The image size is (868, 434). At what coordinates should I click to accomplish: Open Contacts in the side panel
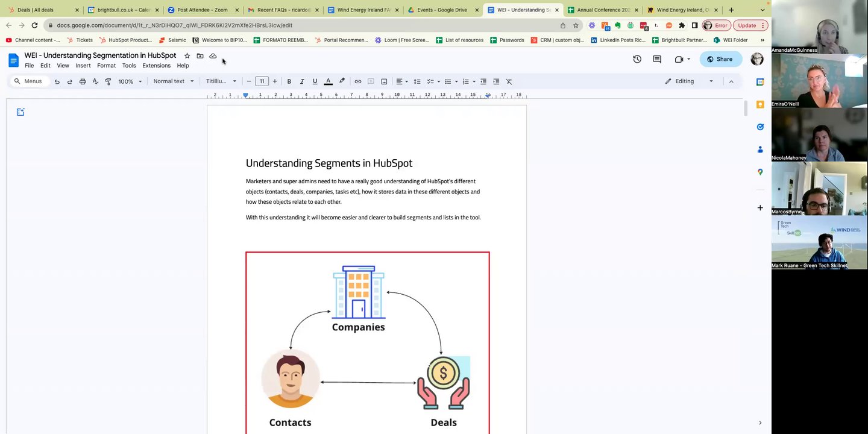(760, 149)
